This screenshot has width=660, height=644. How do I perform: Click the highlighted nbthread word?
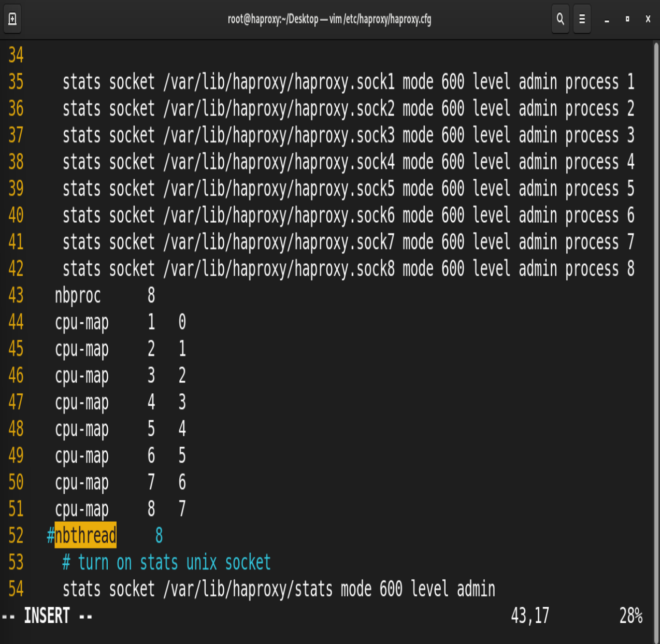click(x=85, y=535)
